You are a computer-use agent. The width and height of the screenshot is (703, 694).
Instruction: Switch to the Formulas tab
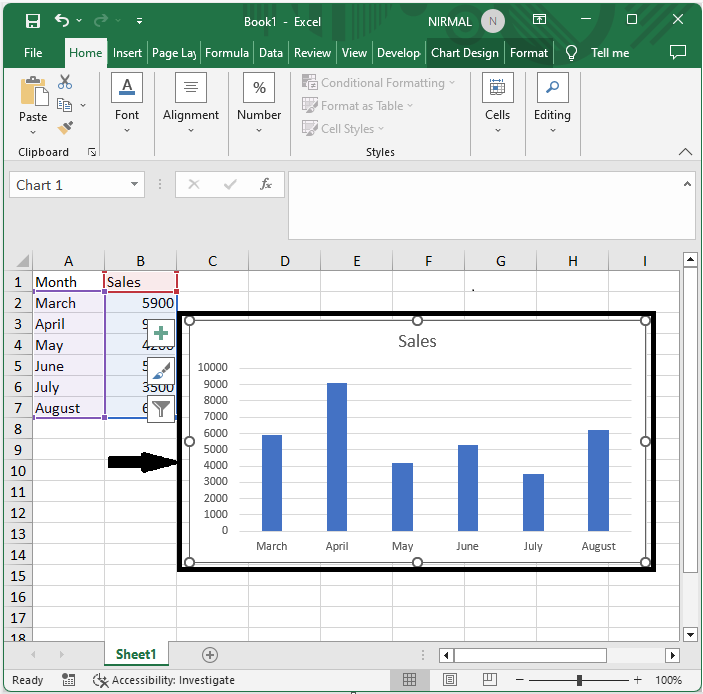point(226,53)
